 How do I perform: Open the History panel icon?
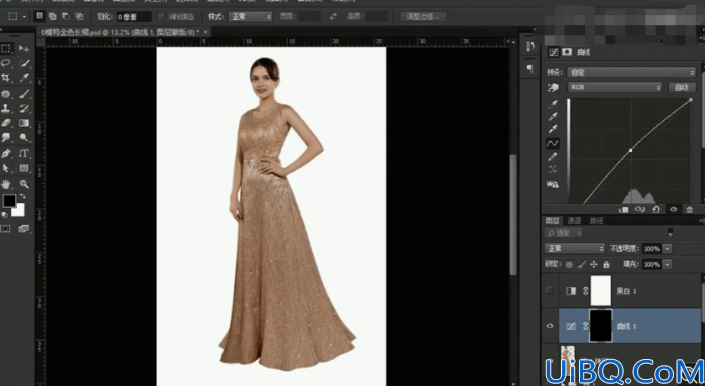tap(531, 47)
